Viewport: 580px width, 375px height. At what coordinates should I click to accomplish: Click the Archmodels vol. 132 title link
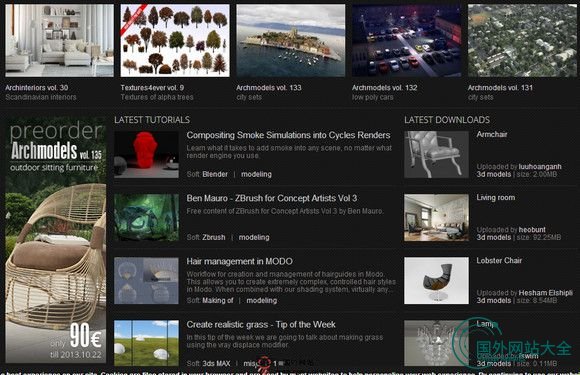tap(385, 88)
